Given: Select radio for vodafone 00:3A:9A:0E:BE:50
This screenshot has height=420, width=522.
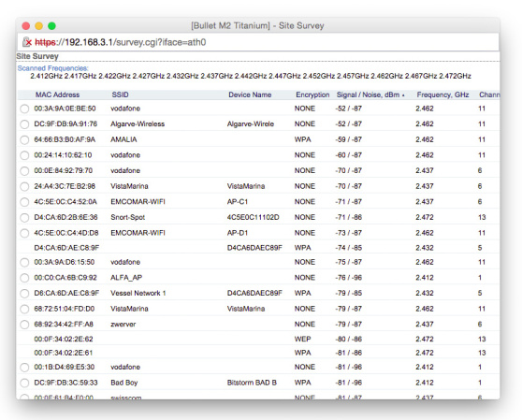Looking at the screenshot, I should pos(24,109).
